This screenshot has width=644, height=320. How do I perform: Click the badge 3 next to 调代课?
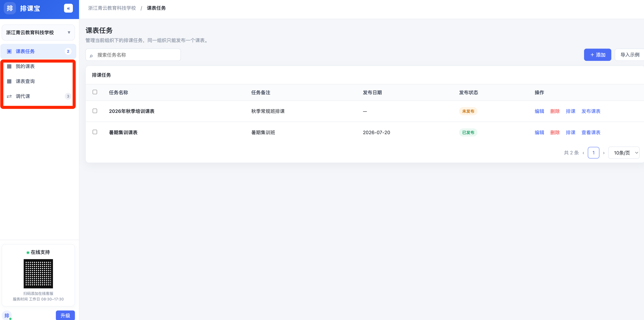tap(68, 96)
